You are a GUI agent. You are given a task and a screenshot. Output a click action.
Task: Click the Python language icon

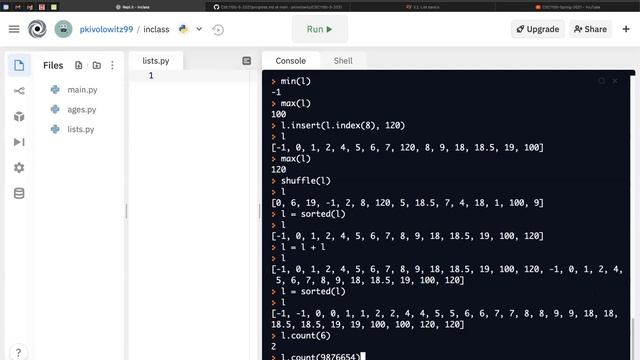[184, 29]
